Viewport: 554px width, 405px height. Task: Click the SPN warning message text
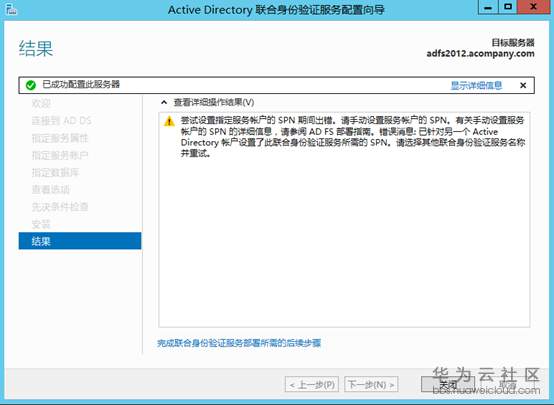pyautogui.click(x=353, y=137)
